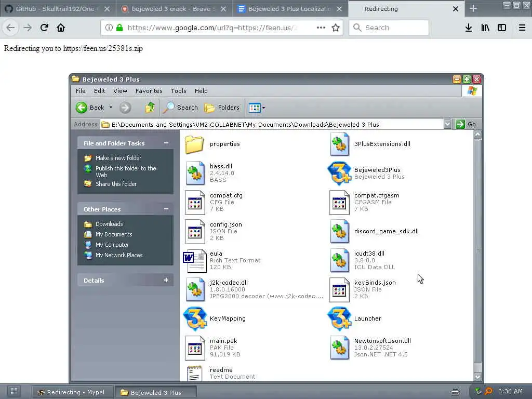Click the Up folder toolbar icon
Image resolution: width=532 pixels, height=399 pixels.
tap(150, 108)
